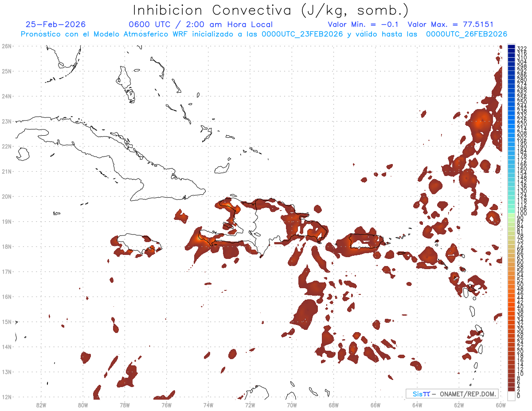Click the longitude label "70W"
Image resolution: width=532 pixels, height=411 pixels.
click(x=292, y=405)
